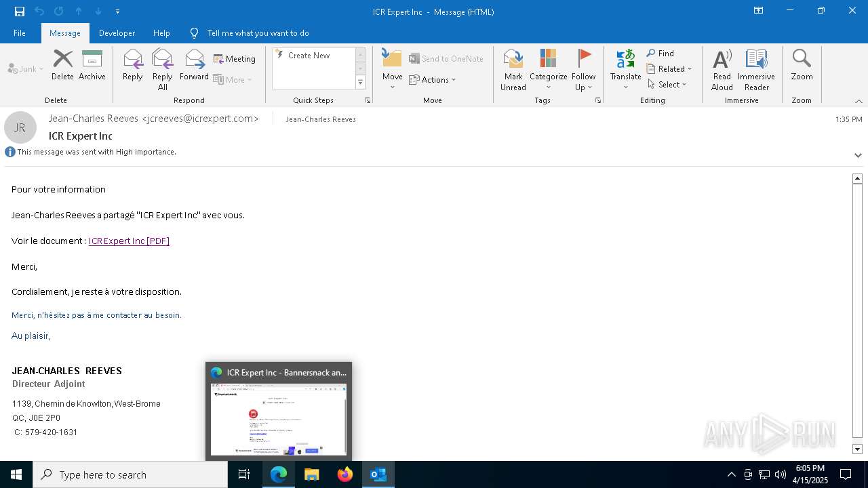This screenshot has height=488, width=868.
Task: Click Find in Editing group
Action: [x=660, y=54]
